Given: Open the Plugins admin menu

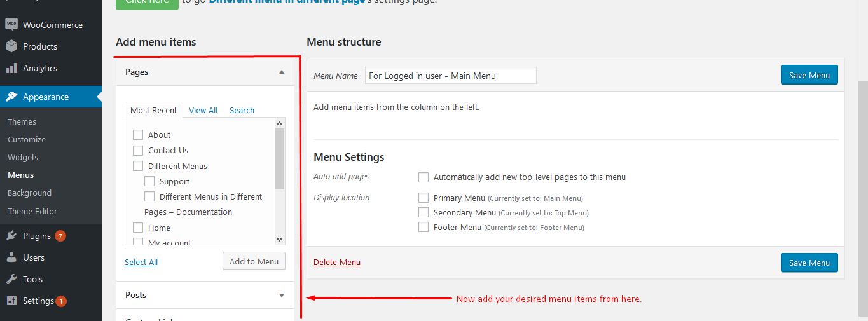Looking at the screenshot, I should pos(51,236).
